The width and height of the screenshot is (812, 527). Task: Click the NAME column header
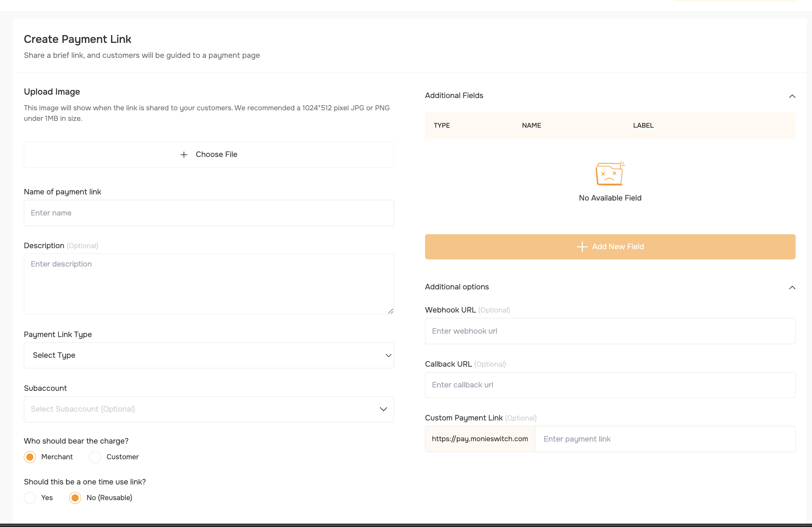tap(531, 126)
